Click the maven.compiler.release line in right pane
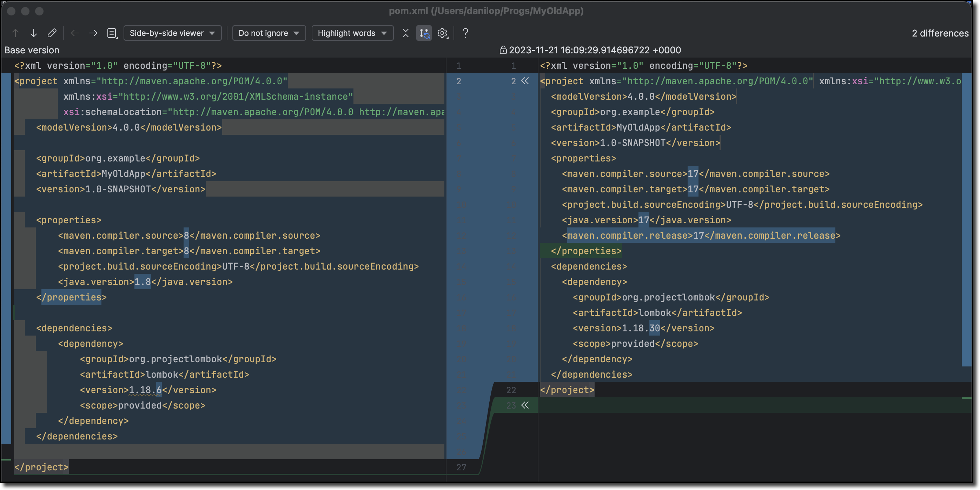 pyautogui.click(x=701, y=236)
